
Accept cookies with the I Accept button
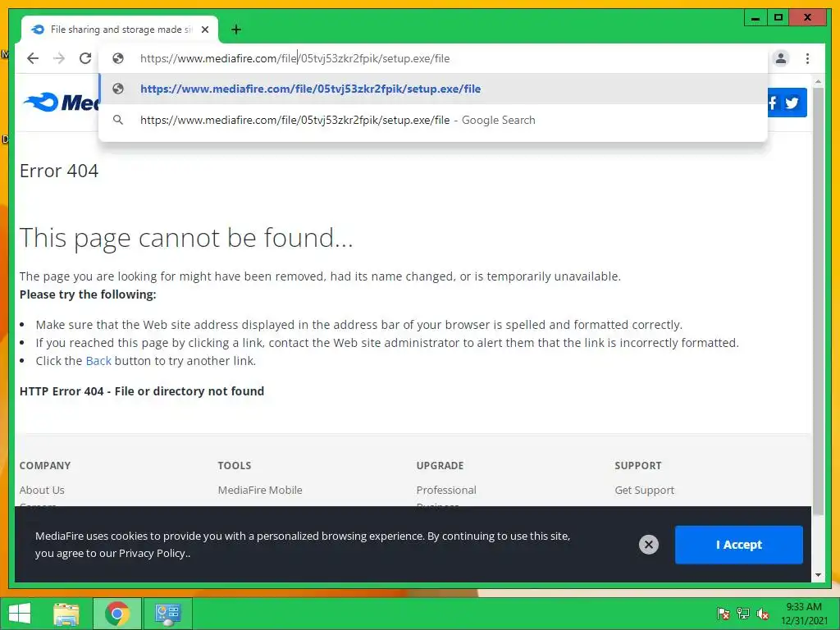click(x=739, y=545)
